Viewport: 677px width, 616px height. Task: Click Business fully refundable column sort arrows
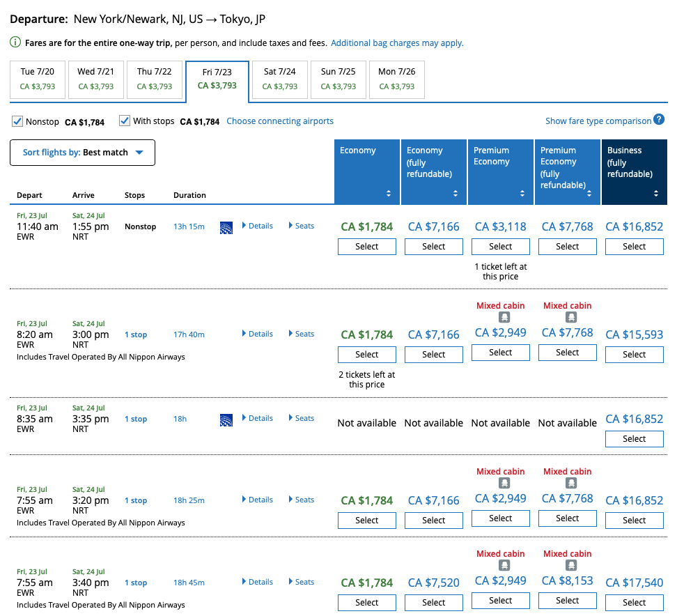tap(656, 194)
